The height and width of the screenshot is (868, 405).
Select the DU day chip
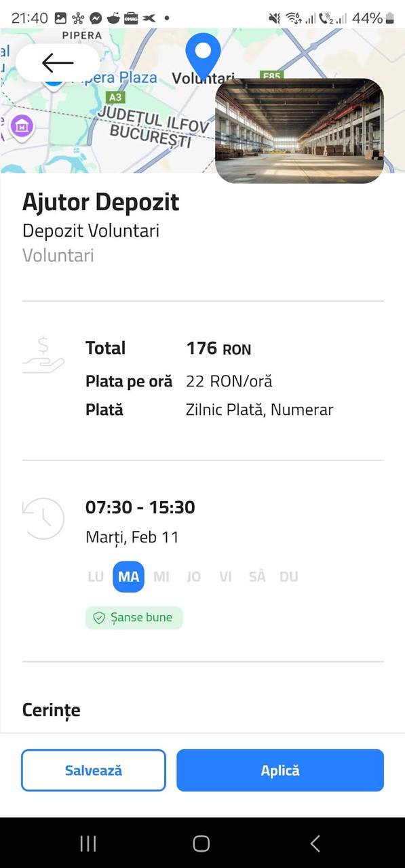tap(289, 577)
